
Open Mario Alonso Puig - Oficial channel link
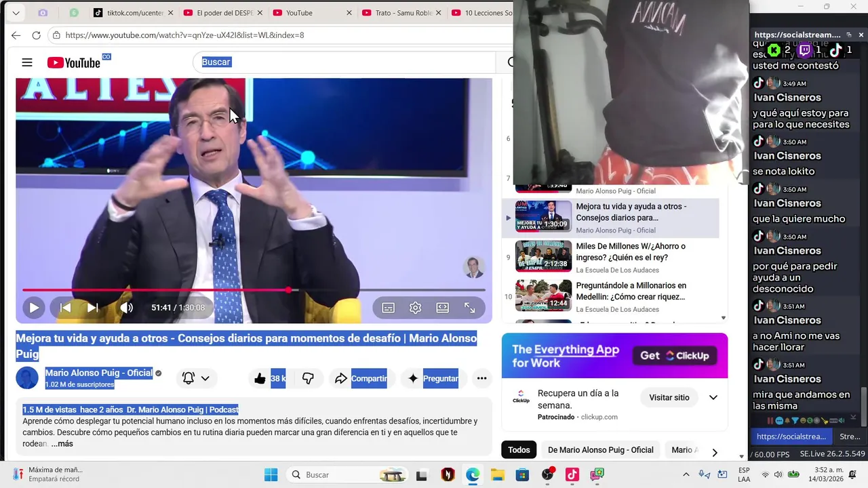(x=99, y=373)
